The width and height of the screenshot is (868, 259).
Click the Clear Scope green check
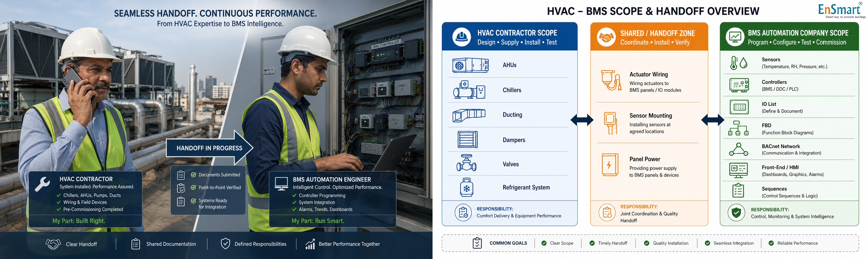coord(544,243)
